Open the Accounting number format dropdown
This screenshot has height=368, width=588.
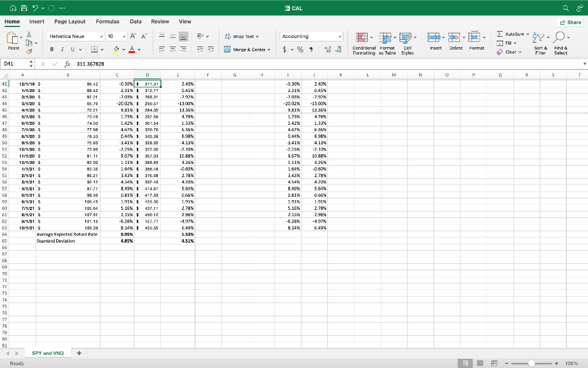[311, 36]
